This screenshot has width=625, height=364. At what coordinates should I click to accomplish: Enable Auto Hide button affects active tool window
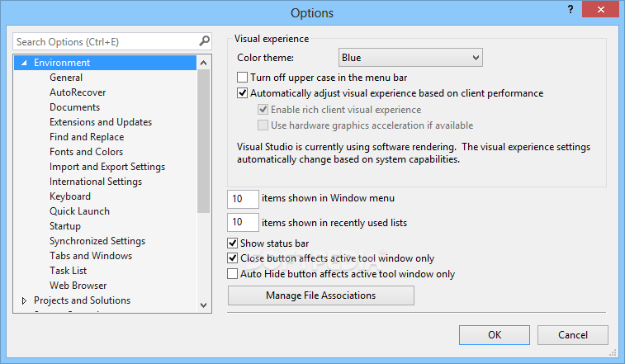[232, 274]
